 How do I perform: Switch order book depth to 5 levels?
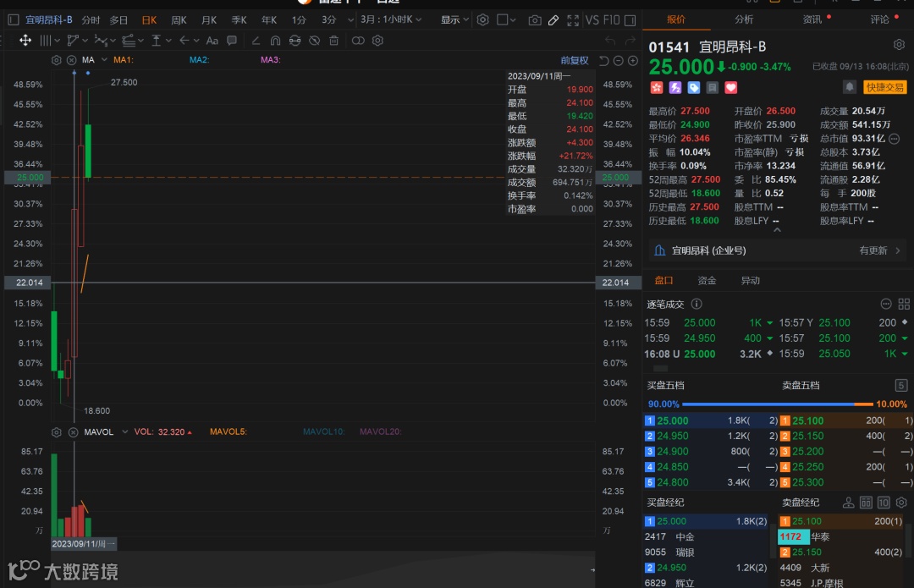click(x=900, y=385)
